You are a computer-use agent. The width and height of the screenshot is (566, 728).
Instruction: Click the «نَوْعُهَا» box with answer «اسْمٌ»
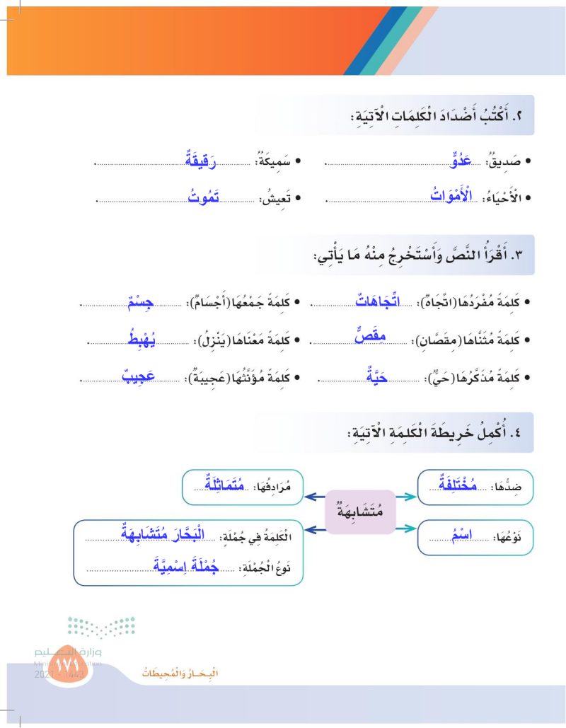point(472,538)
